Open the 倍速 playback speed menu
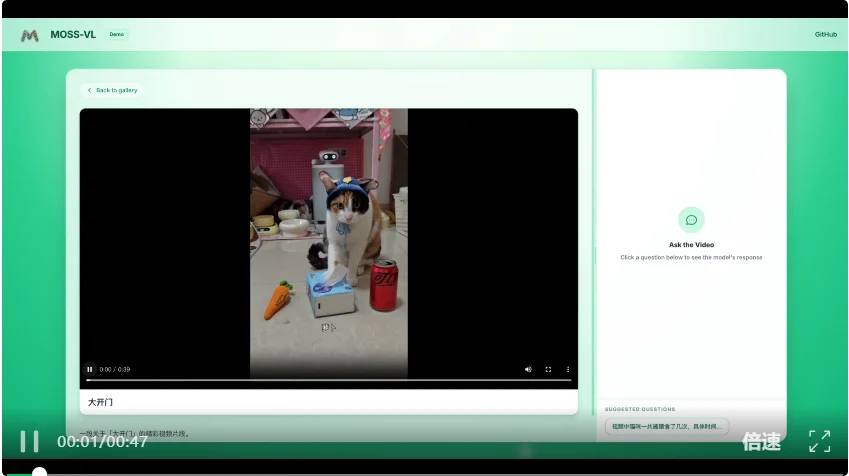Image resolution: width=849 pixels, height=476 pixels. (x=761, y=441)
